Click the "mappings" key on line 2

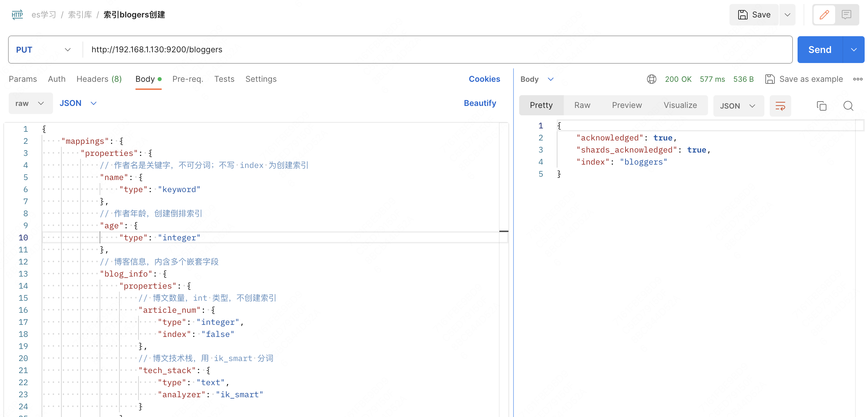[x=85, y=141]
